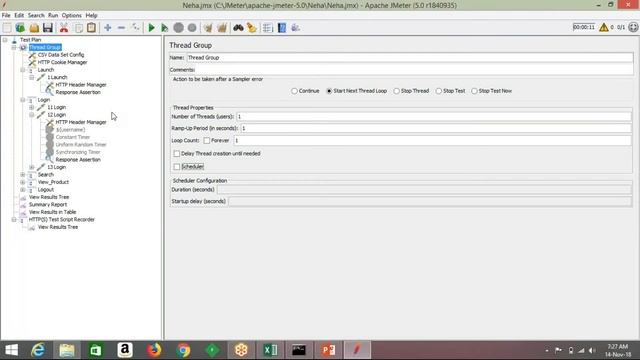
Task: Clear all results with double broom icon
Action: coord(222,28)
